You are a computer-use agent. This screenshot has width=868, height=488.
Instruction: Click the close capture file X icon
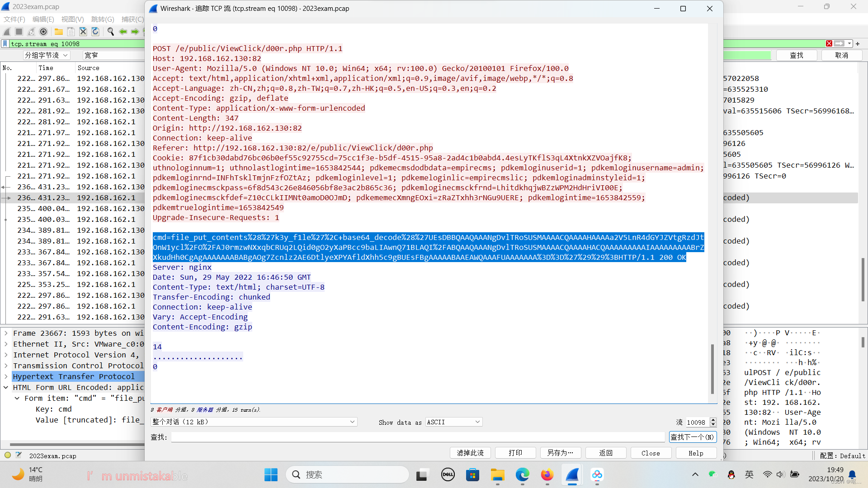coord(83,32)
